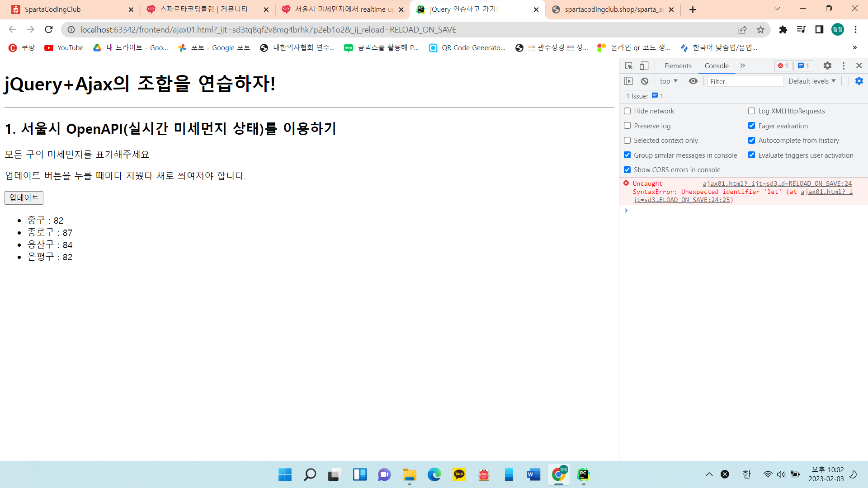Open Windows taskbar search
The image size is (868, 488).
[310, 474]
